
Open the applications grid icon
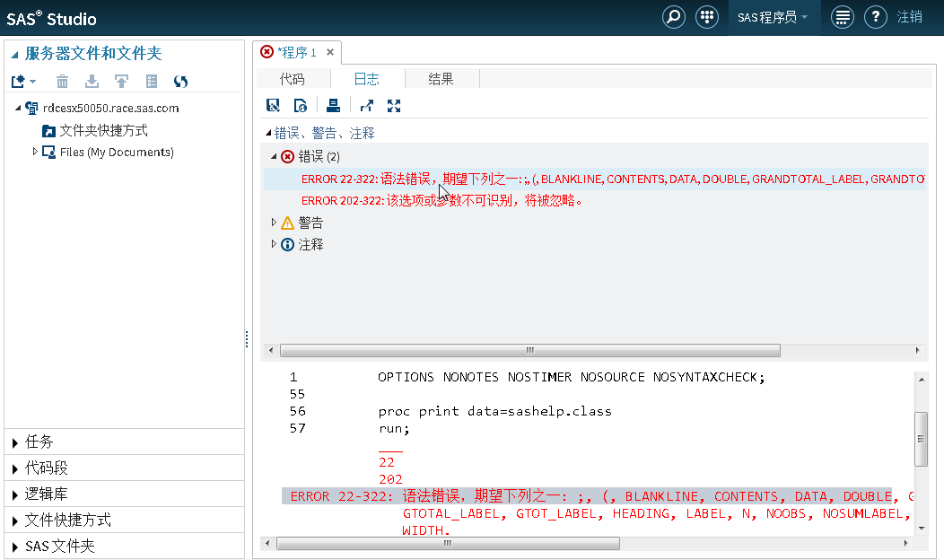coord(707,17)
